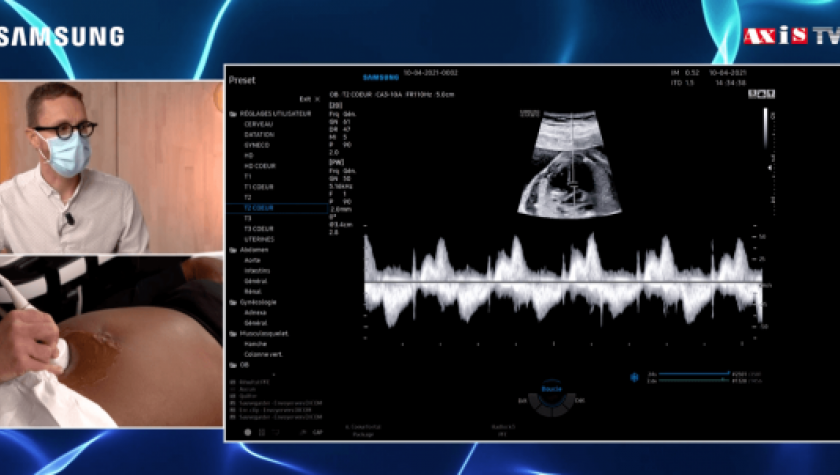Expand the OB folder

244,365
